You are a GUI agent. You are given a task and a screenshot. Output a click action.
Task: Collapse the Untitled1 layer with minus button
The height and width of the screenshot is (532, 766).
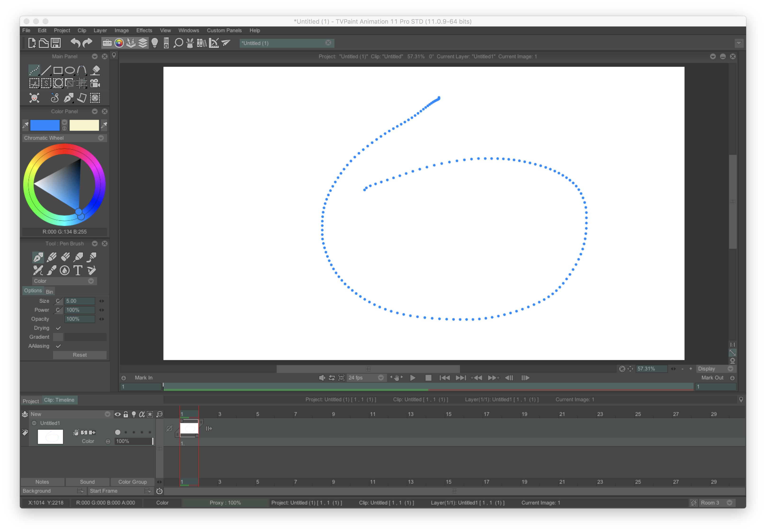click(x=34, y=423)
